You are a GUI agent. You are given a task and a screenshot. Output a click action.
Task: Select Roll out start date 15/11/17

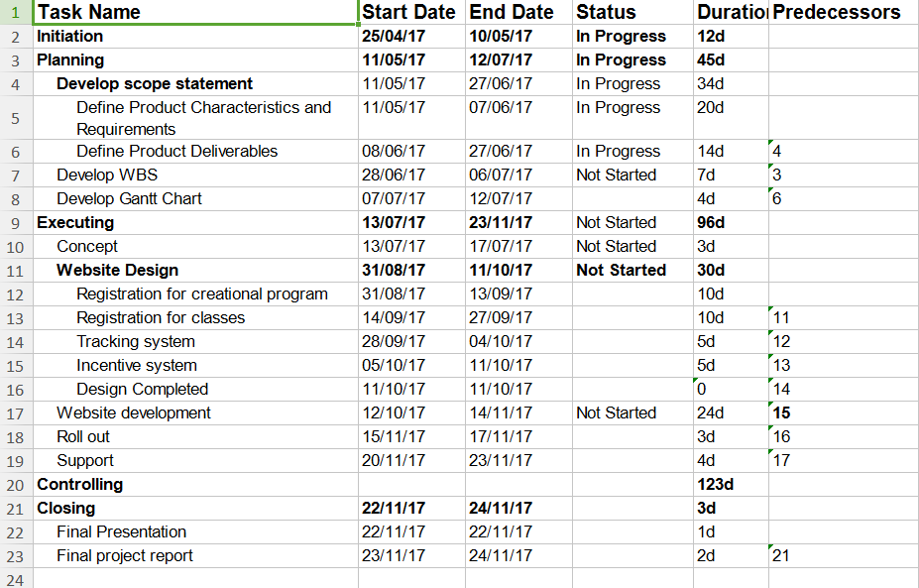pos(411,436)
